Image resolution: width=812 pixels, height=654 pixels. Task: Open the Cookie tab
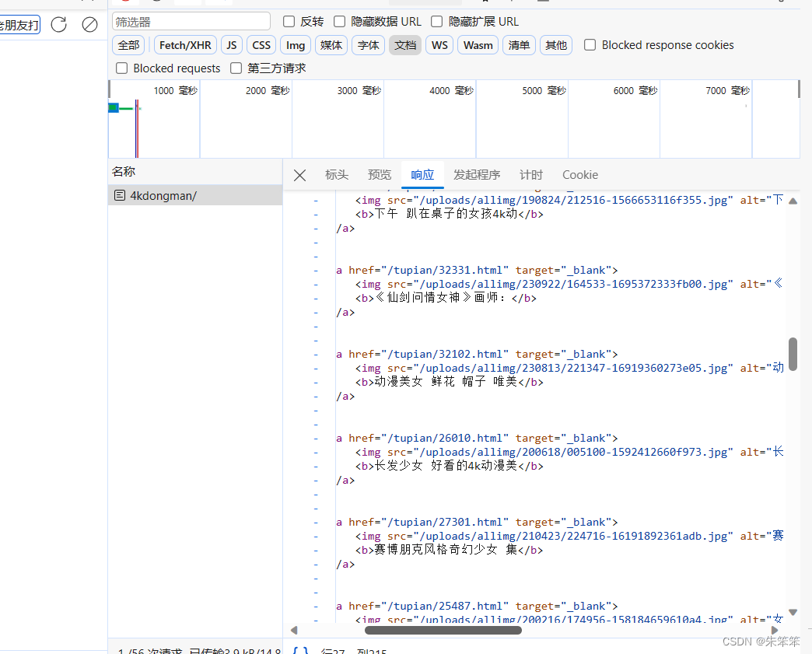pos(579,174)
